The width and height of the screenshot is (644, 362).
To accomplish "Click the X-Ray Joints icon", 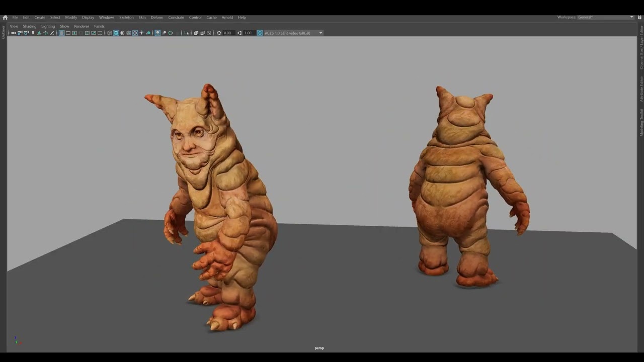I will tap(209, 33).
